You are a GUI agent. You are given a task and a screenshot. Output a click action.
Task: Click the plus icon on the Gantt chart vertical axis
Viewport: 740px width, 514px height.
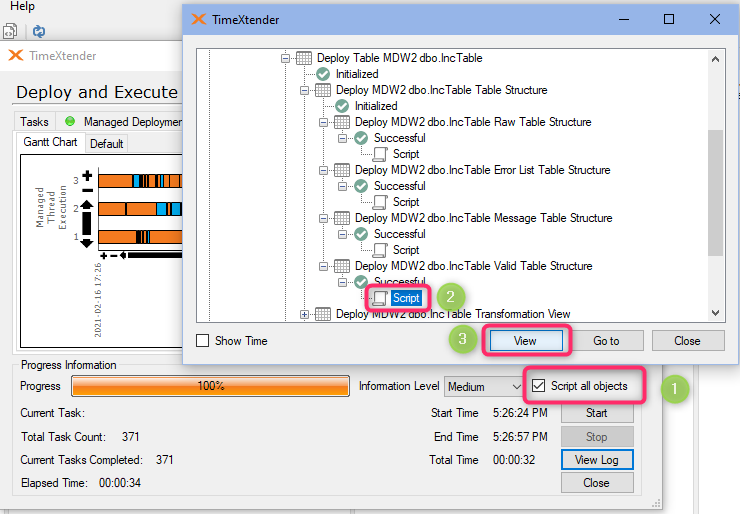coord(87,176)
